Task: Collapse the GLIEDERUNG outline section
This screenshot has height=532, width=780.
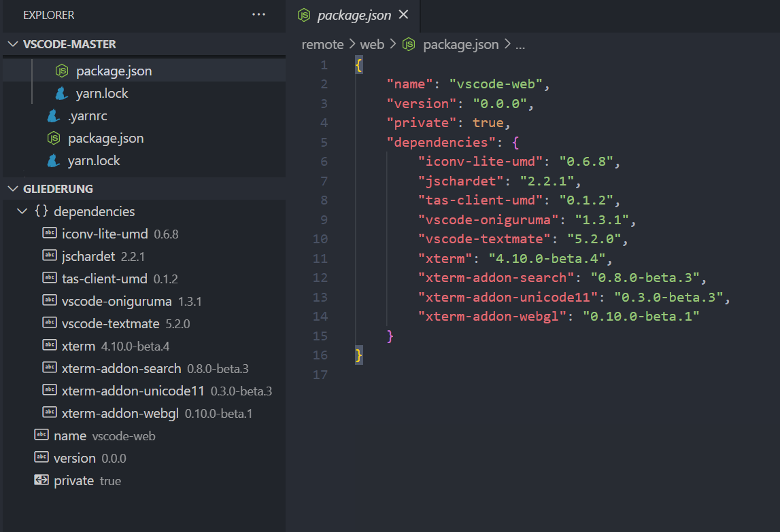Action: pyautogui.click(x=14, y=188)
